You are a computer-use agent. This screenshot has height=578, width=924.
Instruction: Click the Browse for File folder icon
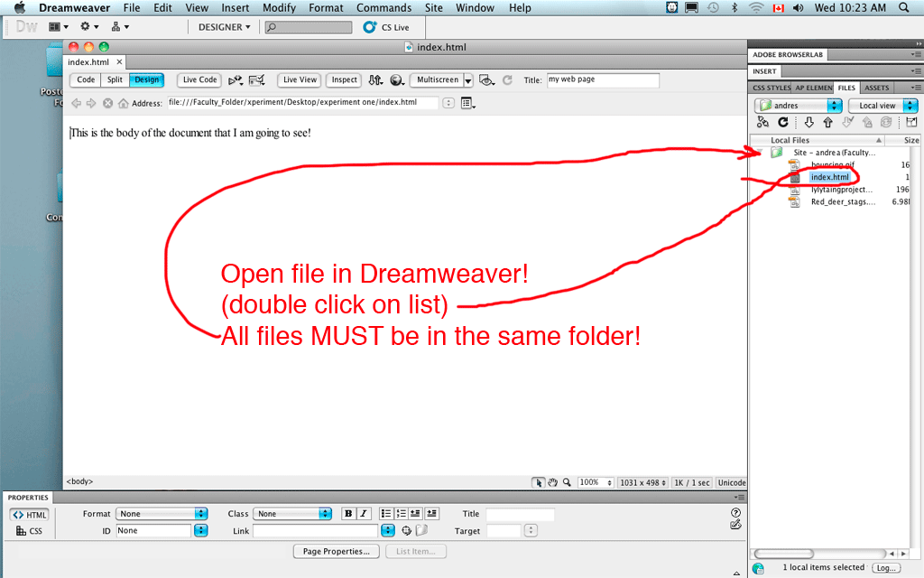[x=421, y=531]
